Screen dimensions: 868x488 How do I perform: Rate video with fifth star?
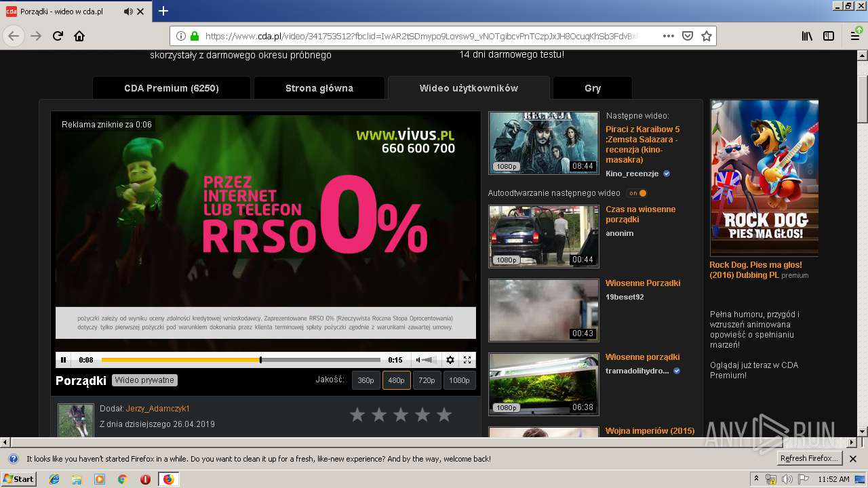tap(444, 415)
